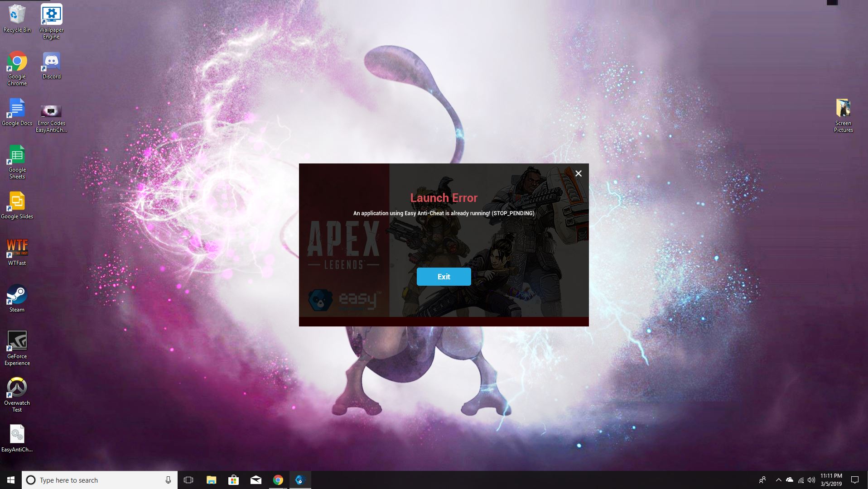868x489 pixels.
Task: Open the volume control in system tray
Action: click(x=811, y=480)
